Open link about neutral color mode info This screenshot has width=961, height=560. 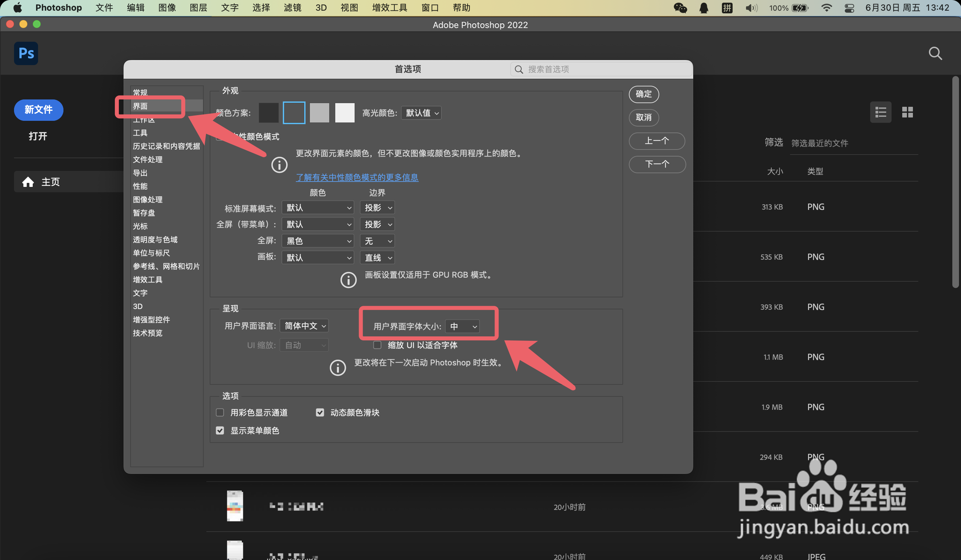[x=357, y=177]
